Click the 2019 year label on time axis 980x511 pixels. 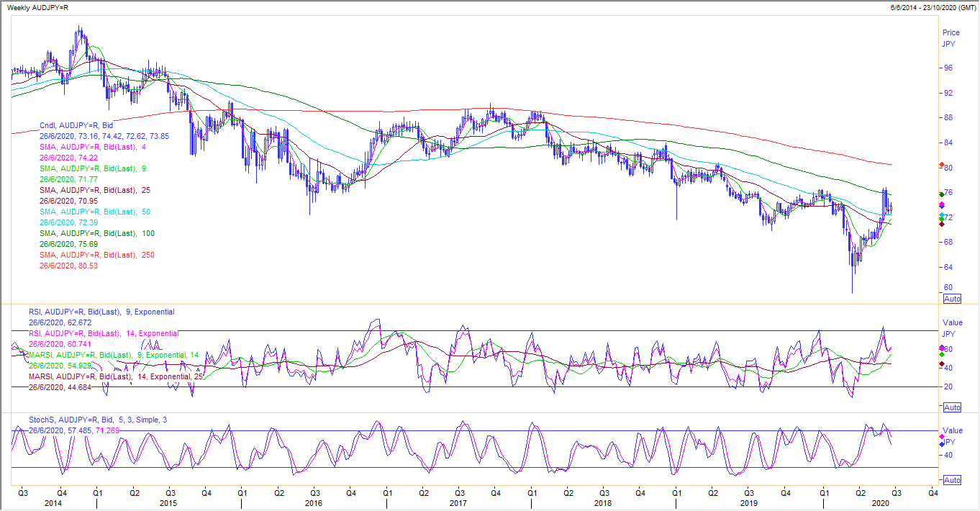pos(749,504)
